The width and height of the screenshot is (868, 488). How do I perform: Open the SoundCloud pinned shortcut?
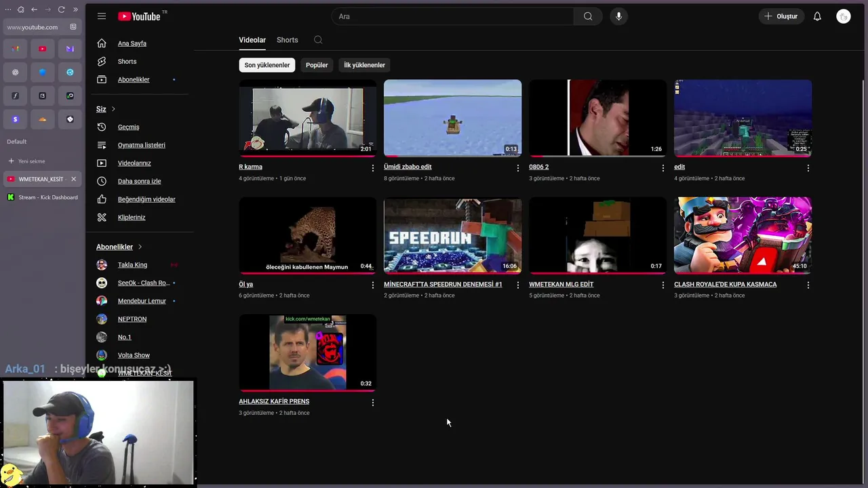point(42,119)
